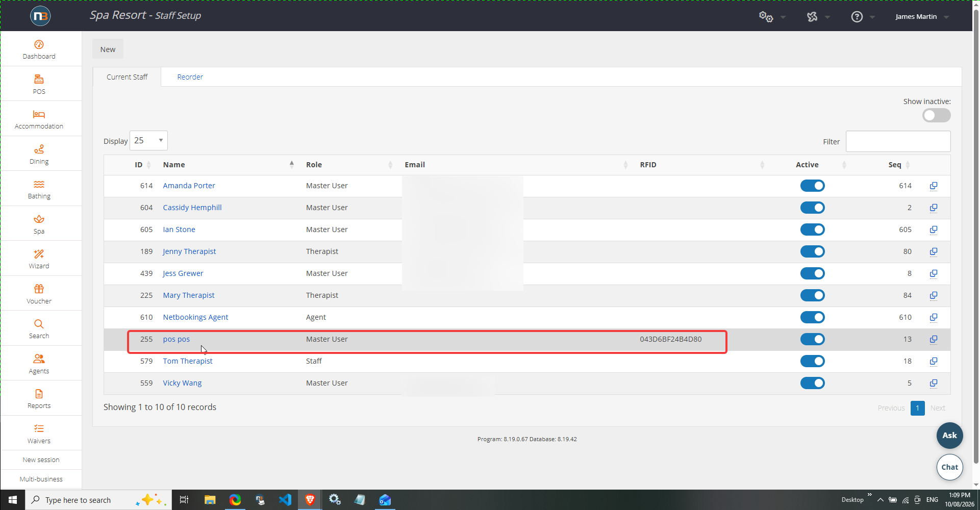Copy staff record for Vicky Wang
This screenshot has height=510, width=980.
pos(934,383)
